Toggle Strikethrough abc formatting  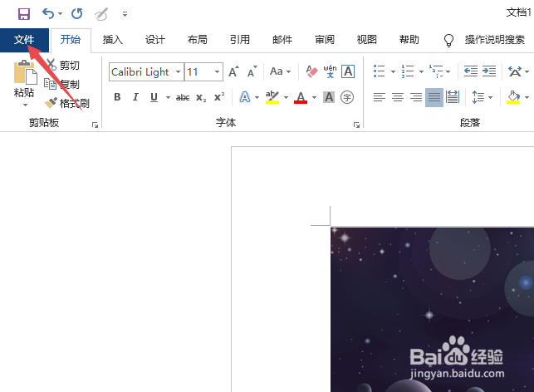[183, 97]
